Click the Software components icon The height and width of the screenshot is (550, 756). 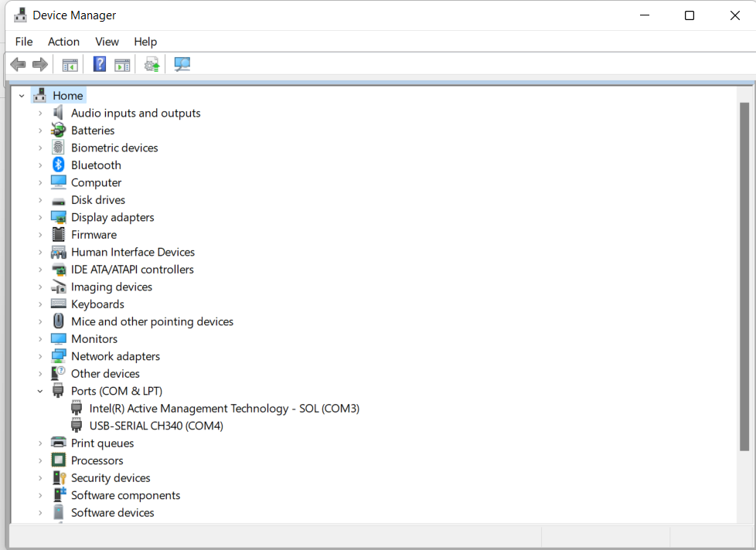point(60,494)
